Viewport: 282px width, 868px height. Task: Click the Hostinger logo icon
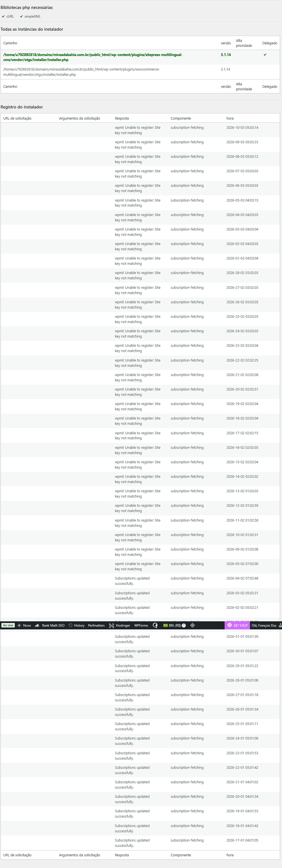(111, 625)
